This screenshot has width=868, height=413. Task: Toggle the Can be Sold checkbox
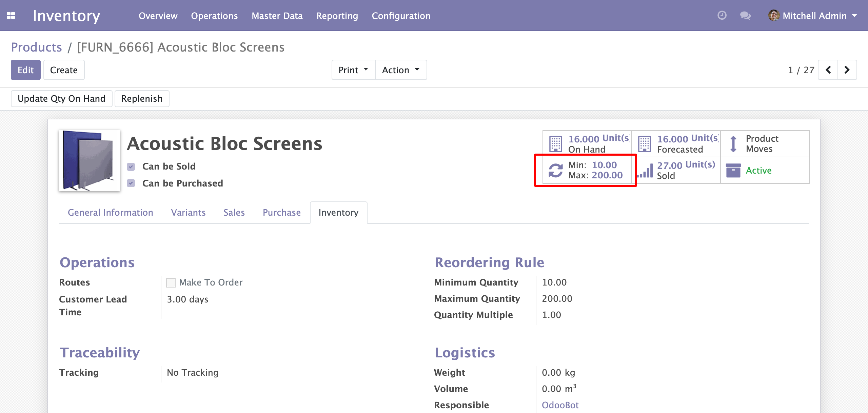131,166
